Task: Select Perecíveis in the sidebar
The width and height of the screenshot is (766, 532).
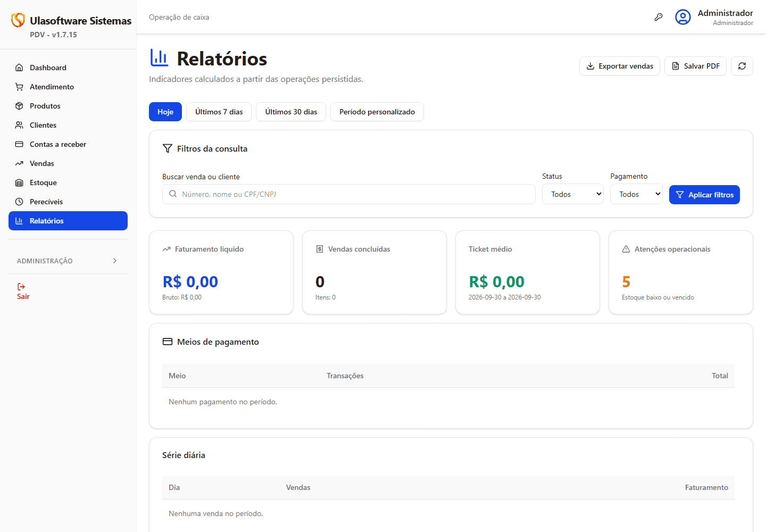Action: [x=68, y=202]
